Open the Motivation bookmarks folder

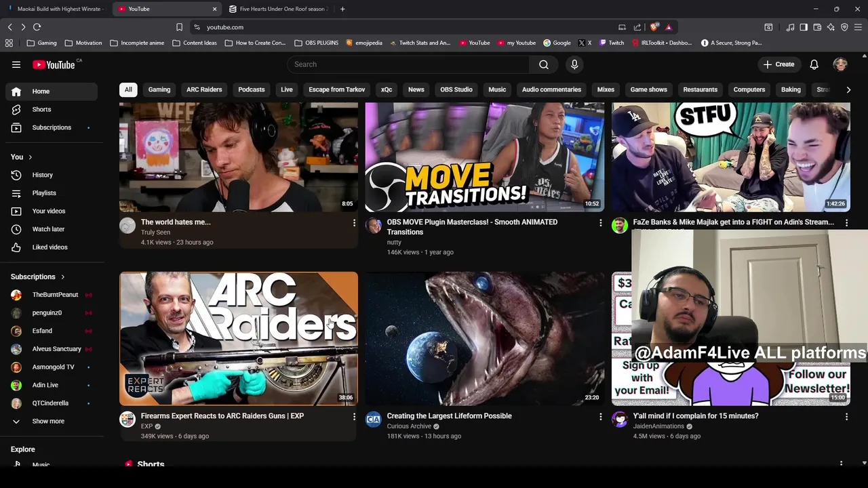[x=83, y=43]
